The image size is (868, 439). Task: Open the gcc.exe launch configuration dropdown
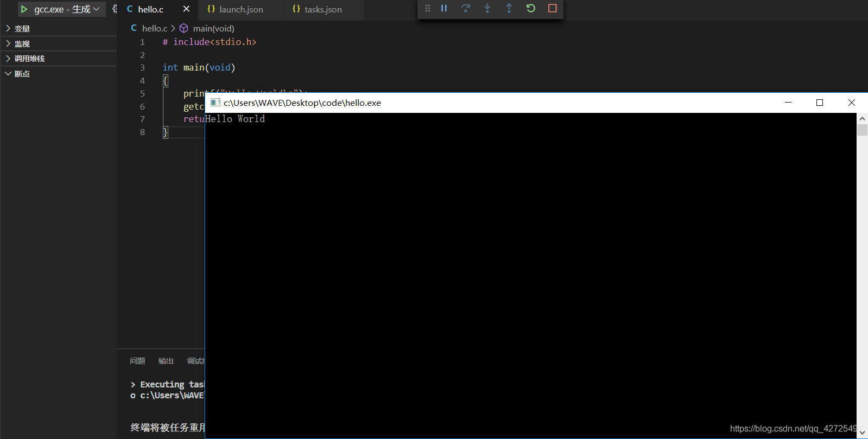[67, 9]
